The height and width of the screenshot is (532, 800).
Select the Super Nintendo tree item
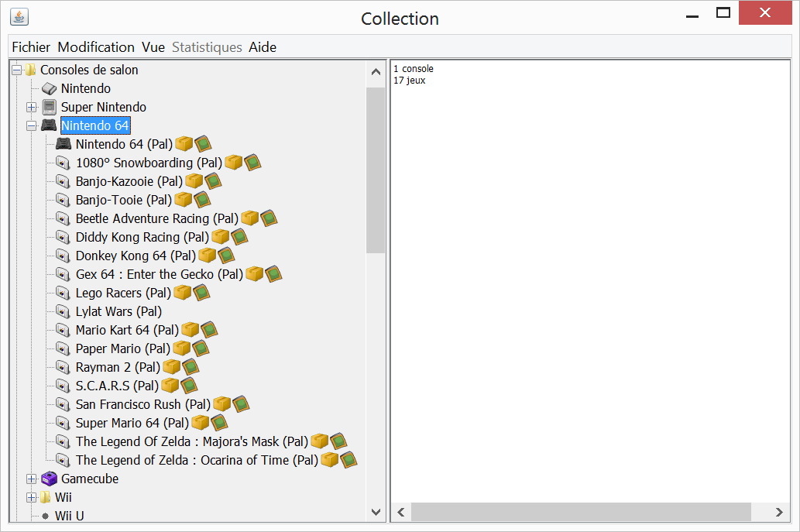click(104, 107)
